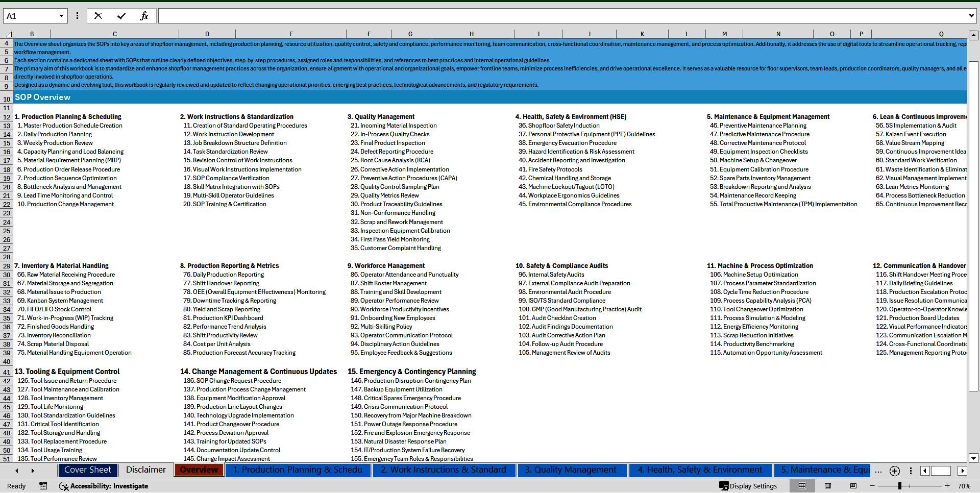
Task: Open the 3. Quality Management sheet tab
Action: click(x=572, y=470)
